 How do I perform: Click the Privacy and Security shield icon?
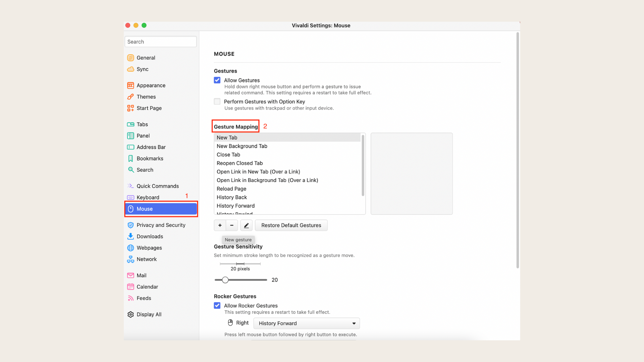(x=130, y=225)
